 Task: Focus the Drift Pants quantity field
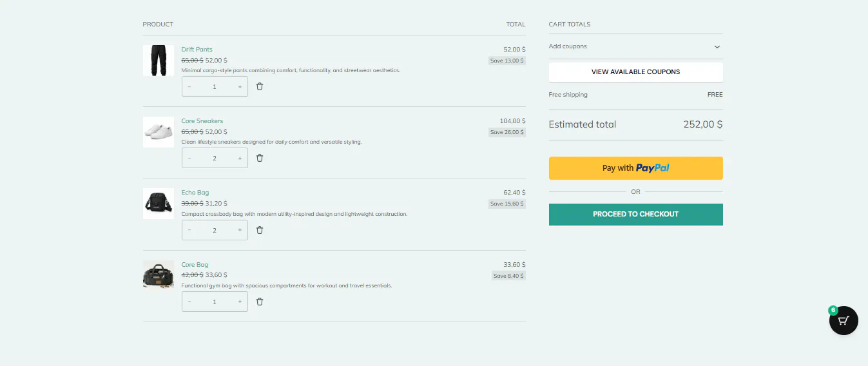(x=215, y=86)
